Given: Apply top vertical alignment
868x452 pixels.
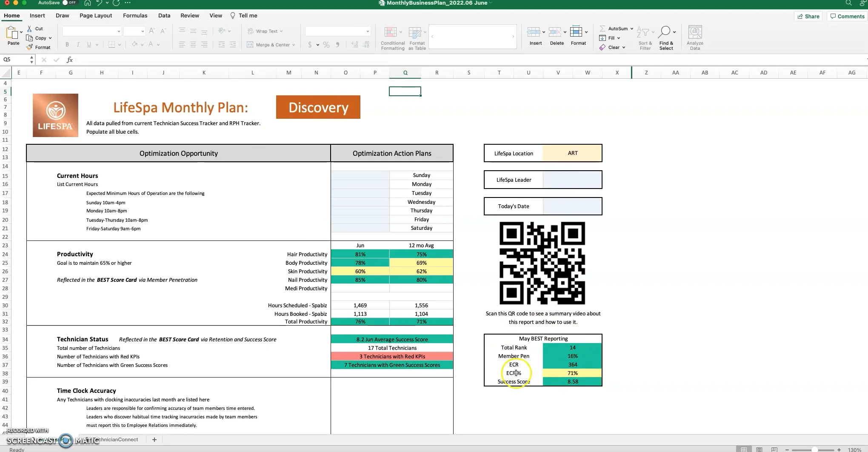Looking at the screenshot, I should (x=182, y=31).
